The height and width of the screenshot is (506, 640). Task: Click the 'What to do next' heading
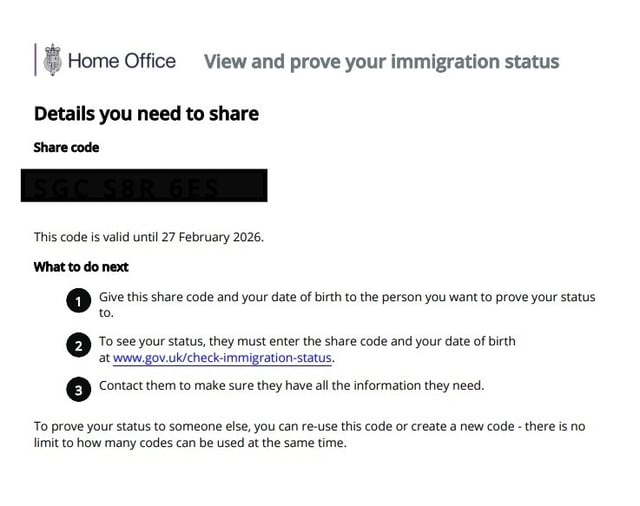tap(81, 267)
